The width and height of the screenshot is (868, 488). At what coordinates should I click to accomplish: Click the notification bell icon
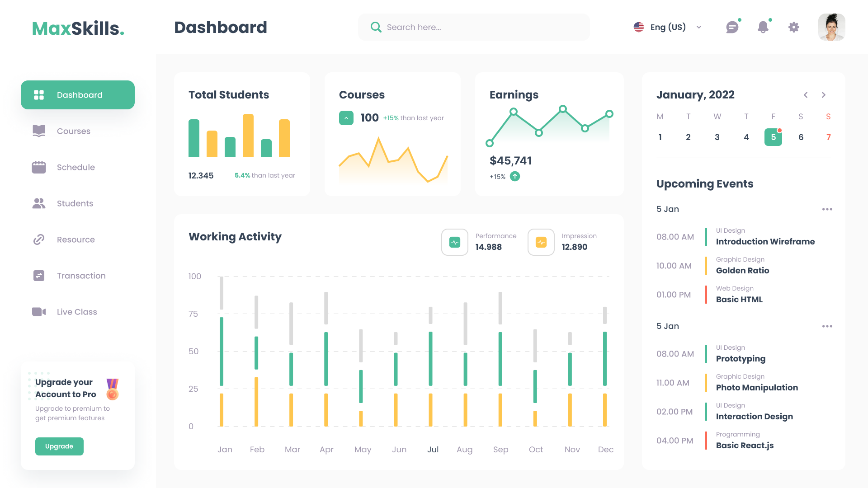763,27
